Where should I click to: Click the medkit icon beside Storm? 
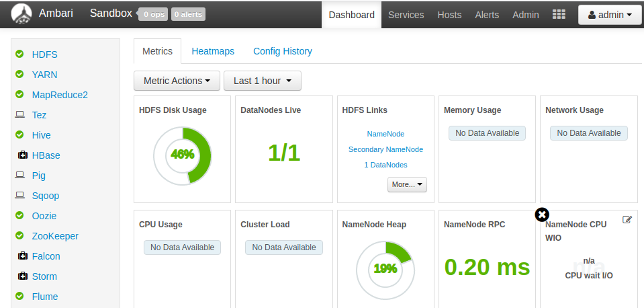[23, 276]
